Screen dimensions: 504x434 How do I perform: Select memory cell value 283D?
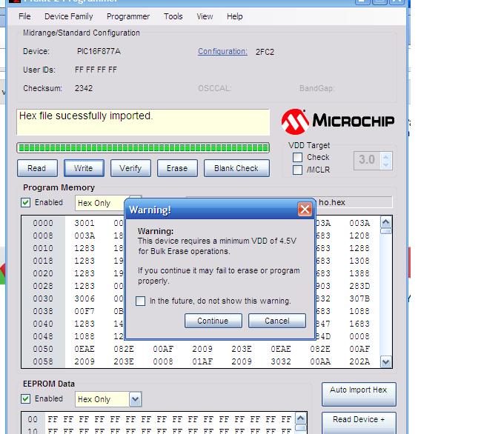(x=359, y=286)
